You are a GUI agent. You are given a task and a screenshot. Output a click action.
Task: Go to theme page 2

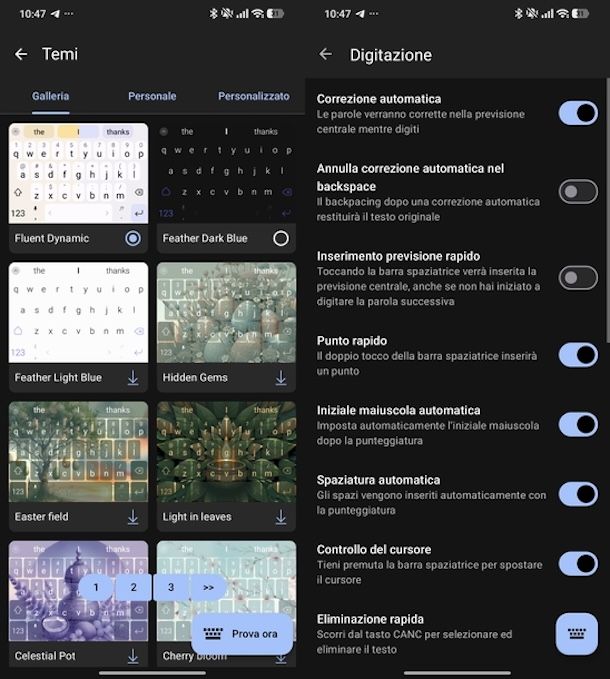(x=133, y=587)
